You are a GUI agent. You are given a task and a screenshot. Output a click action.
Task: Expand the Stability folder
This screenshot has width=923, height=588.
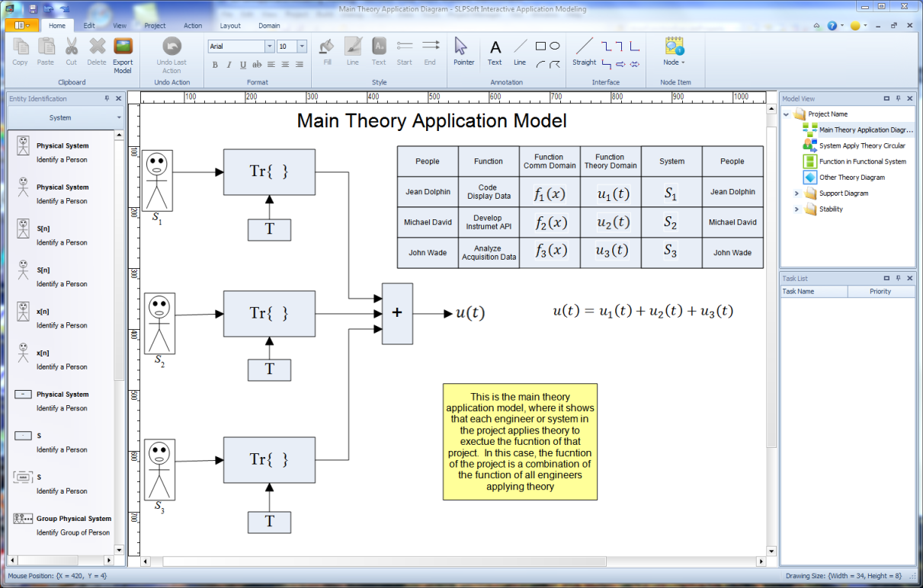[x=796, y=209]
